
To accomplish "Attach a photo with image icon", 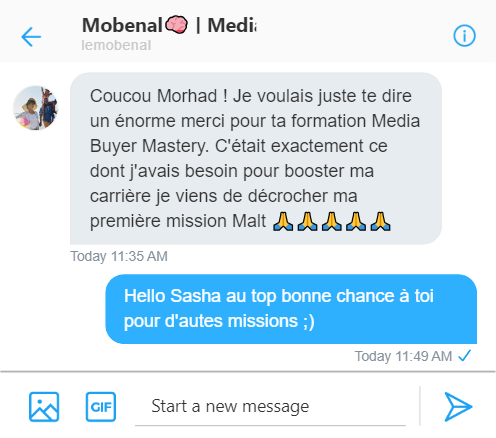I will [44, 407].
